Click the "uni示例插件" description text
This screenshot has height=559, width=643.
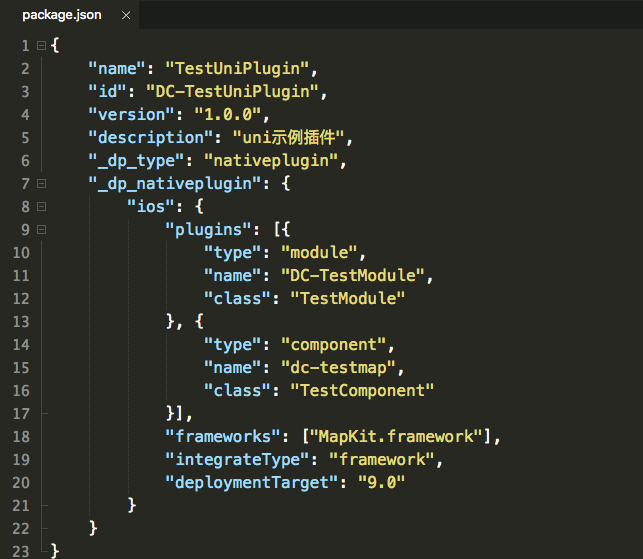click(x=293, y=138)
